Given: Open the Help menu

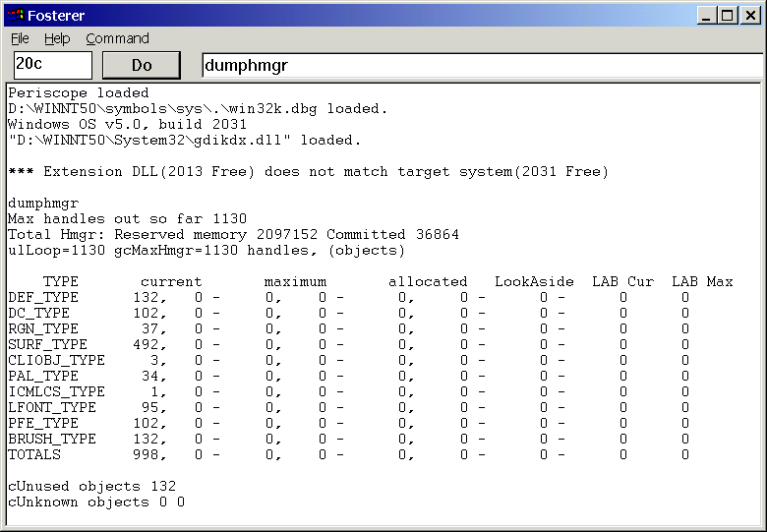Looking at the screenshot, I should [x=57, y=38].
